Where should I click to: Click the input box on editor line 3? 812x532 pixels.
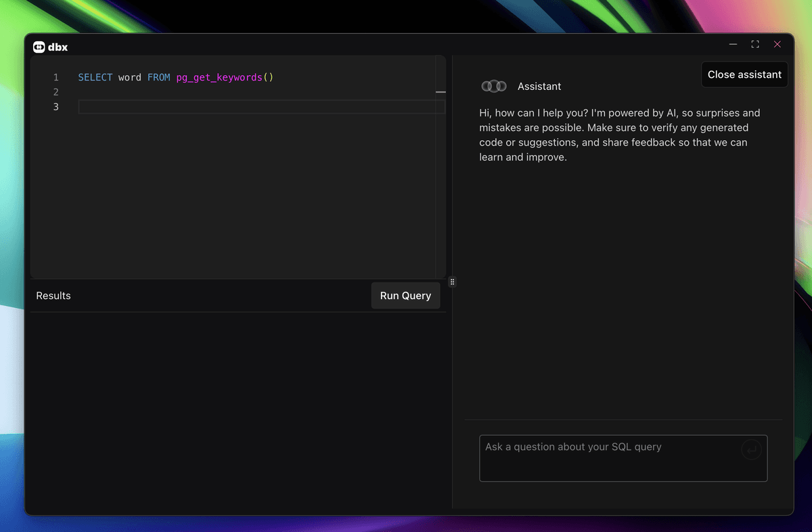(x=261, y=106)
